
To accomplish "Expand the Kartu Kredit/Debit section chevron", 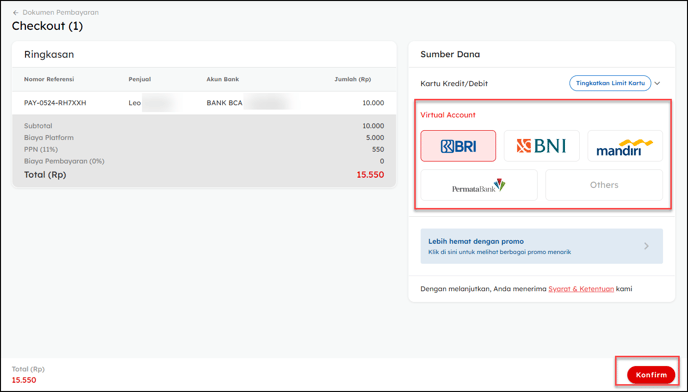I will pyautogui.click(x=657, y=83).
